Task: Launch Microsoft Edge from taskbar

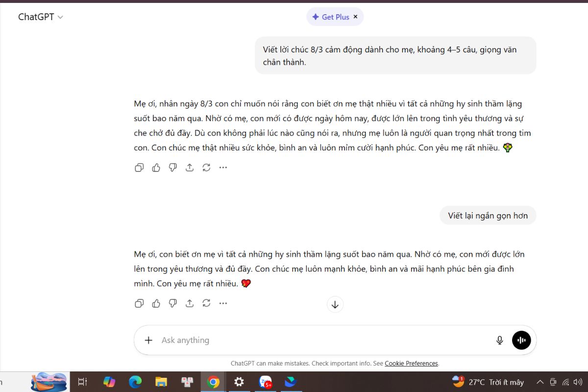Action: [135, 382]
